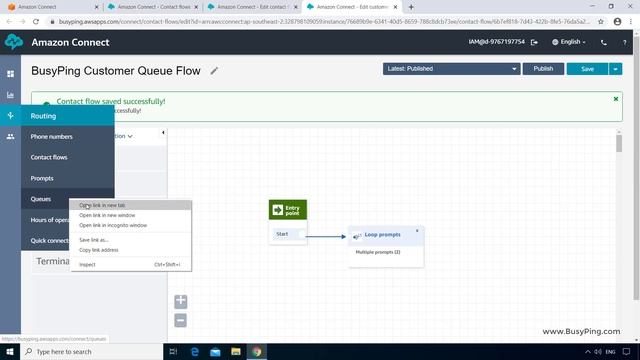Switch to the Edit contact browser tab
Viewport: 640px width, 360px height.
pos(252,7)
